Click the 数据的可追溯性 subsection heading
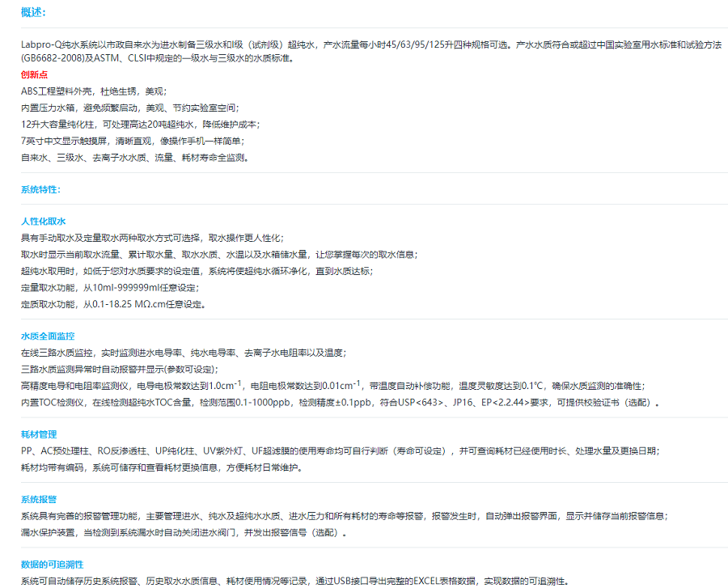The width and height of the screenshot is (728, 588). pyautogui.click(x=52, y=565)
